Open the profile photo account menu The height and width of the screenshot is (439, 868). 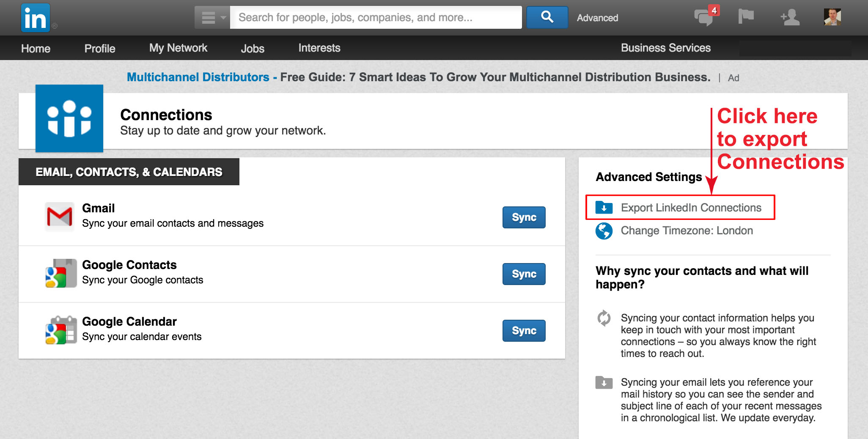(x=832, y=17)
